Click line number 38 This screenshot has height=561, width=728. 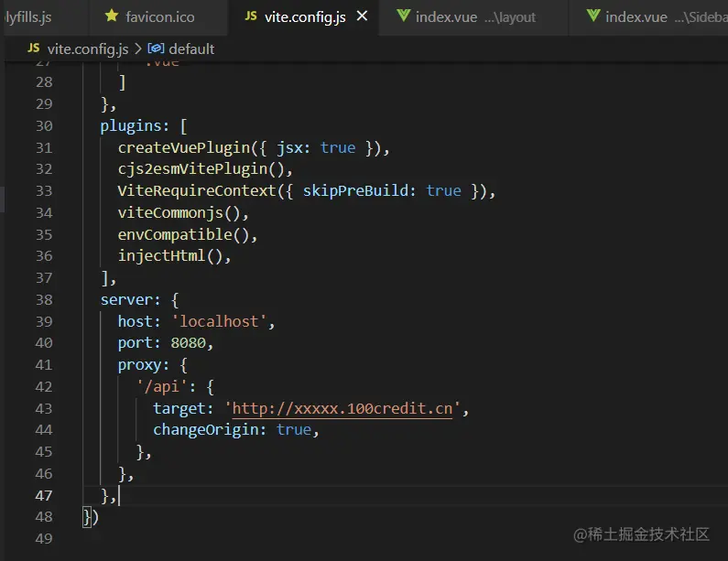44,300
